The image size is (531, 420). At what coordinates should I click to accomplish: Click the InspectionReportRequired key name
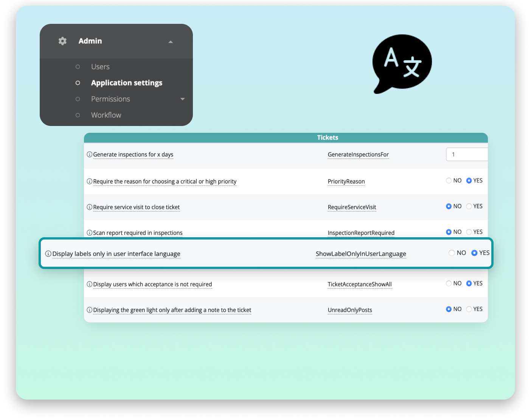tap(361, 233)
